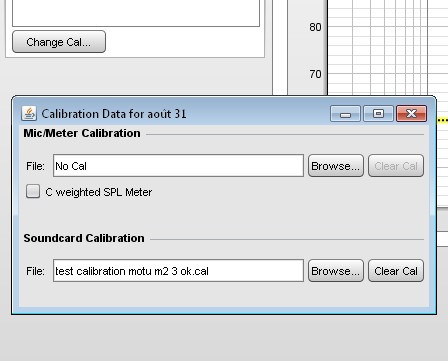Enable C weighted SPL Meter checkbox
The image size is (448, 361).
(33, 191)
